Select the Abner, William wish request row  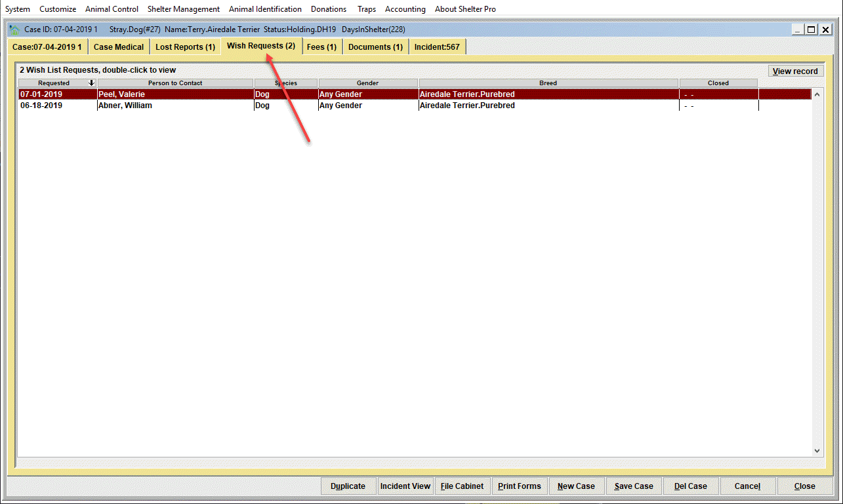pos(415,106)
